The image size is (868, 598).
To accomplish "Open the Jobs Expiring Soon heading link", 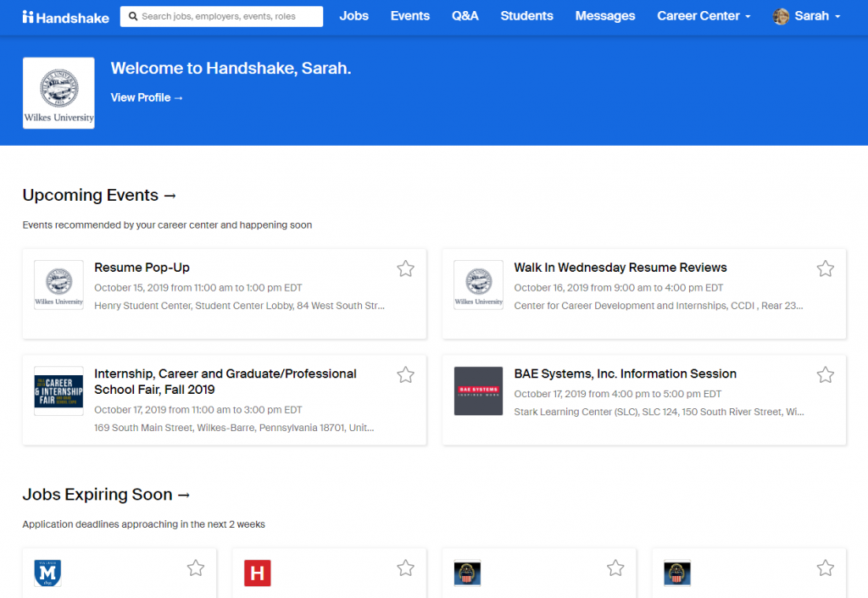I will (106, 495).
